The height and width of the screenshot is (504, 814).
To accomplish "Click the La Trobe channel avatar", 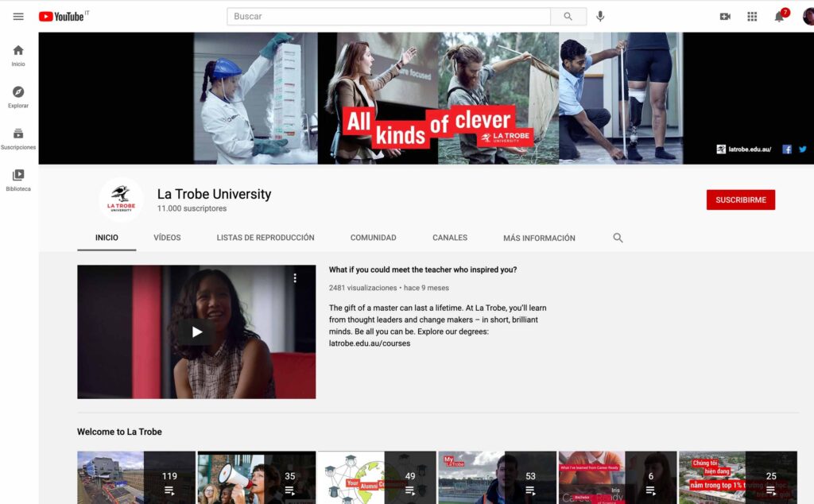I will coord(121,200).
